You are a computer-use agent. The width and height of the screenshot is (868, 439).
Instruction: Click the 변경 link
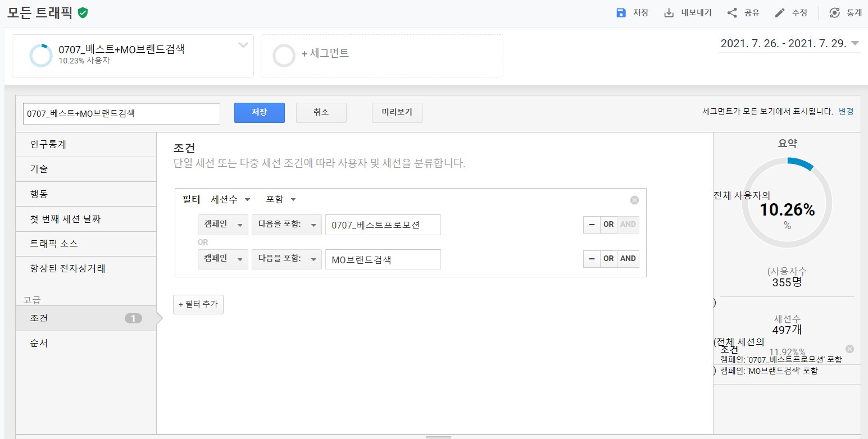coord(846,112)
